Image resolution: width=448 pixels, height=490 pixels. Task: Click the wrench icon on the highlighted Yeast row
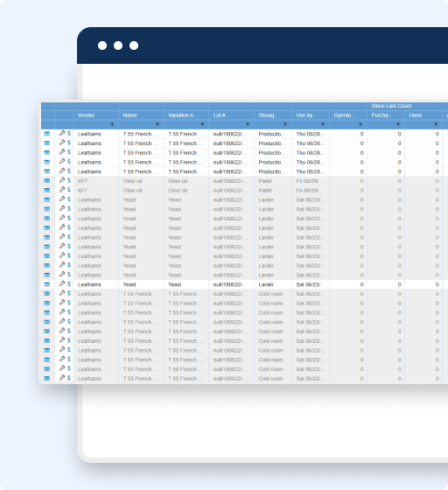[x=62, y=283]
